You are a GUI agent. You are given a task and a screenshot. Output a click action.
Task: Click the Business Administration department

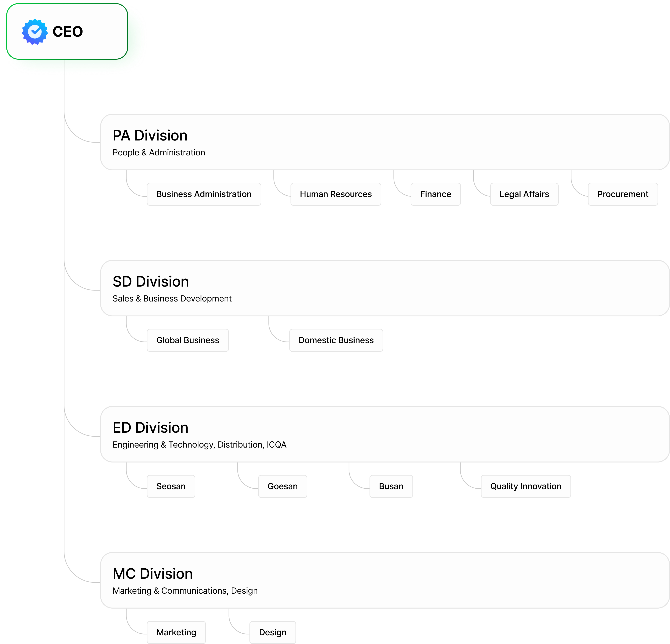click(204, 194)
